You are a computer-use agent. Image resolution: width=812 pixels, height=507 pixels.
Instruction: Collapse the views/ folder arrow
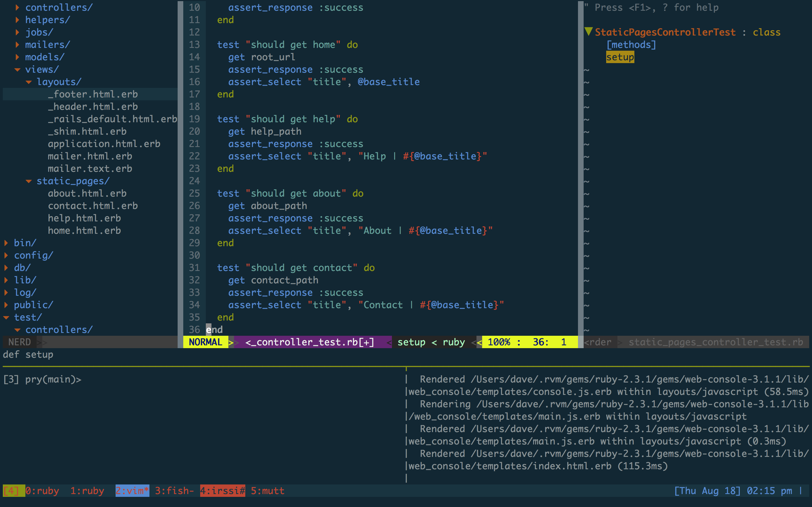(17, 70)
